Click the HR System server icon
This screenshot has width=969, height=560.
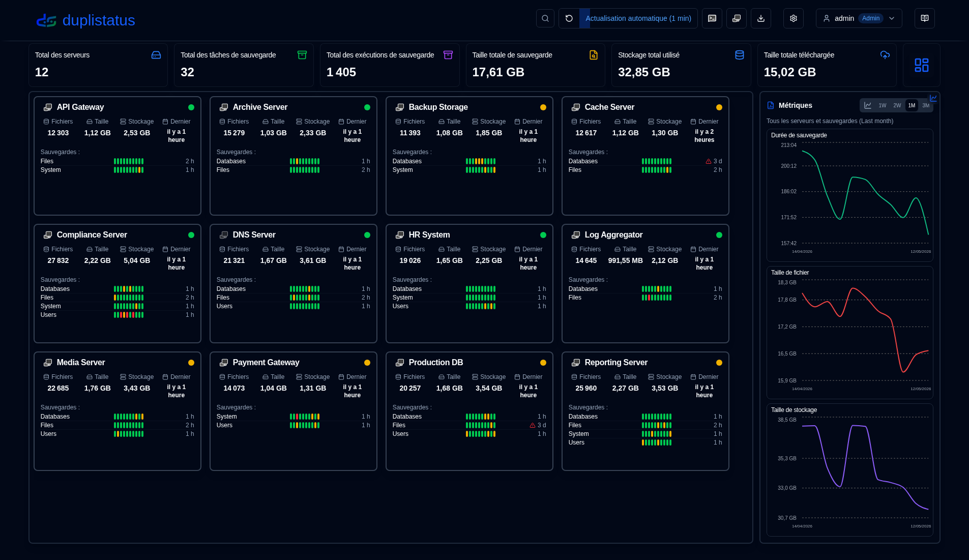pyautogui.click(x=400, y=235)
